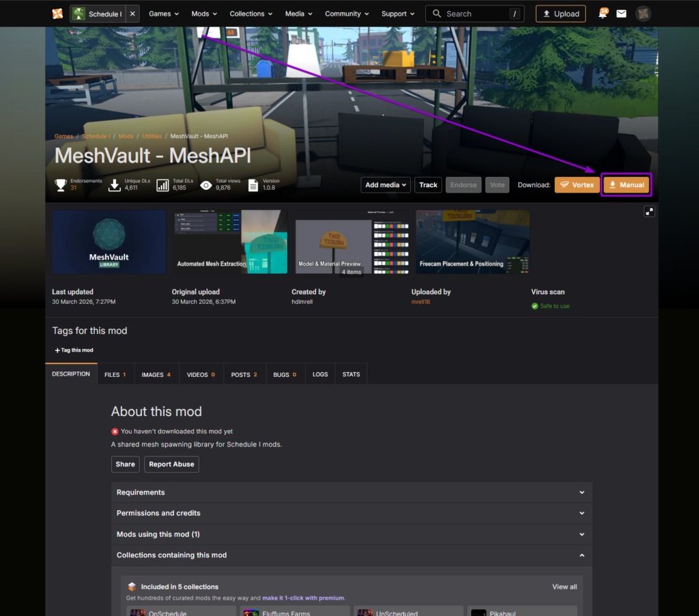Viewport: 699px width, 616px height.
Task: Click the not-downloaded red X icon
Action: (x=115, y=432)
